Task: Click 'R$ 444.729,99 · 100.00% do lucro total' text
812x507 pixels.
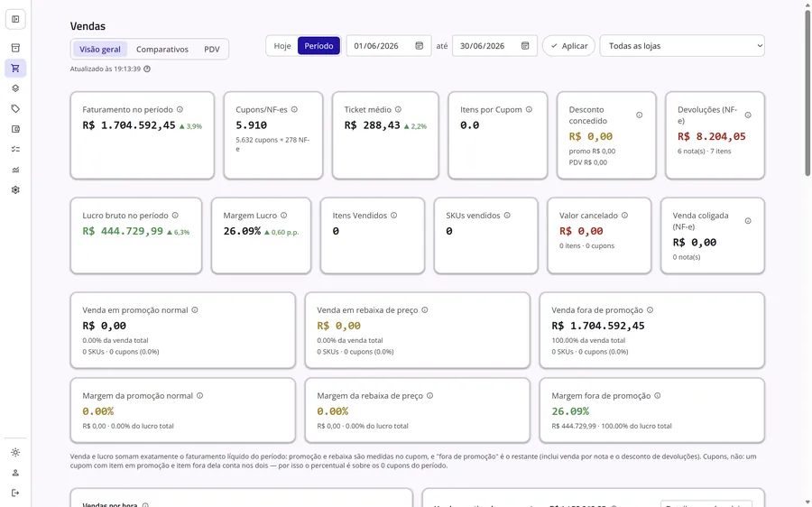Action: pos(612,426)
